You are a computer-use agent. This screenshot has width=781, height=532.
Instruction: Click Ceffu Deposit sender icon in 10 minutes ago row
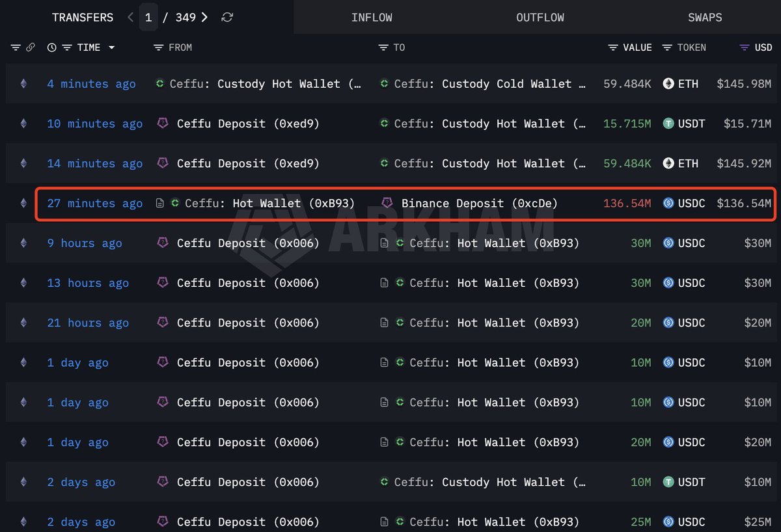click(163, 123)
